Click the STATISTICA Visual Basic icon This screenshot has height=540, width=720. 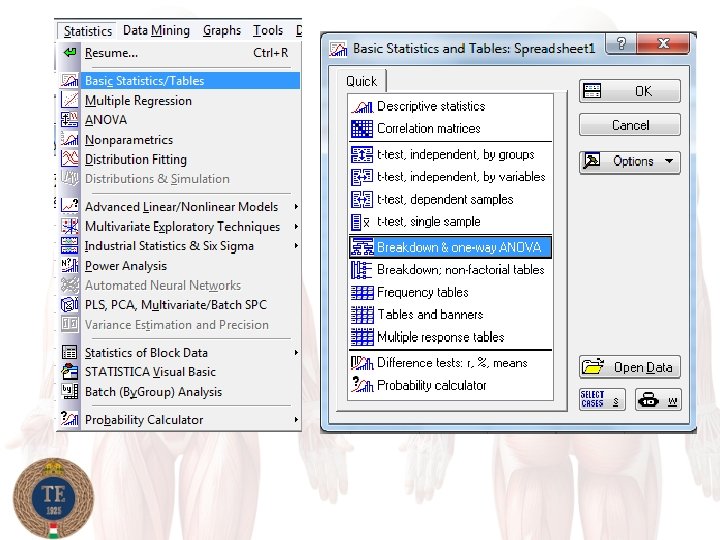tap(70, 371)
